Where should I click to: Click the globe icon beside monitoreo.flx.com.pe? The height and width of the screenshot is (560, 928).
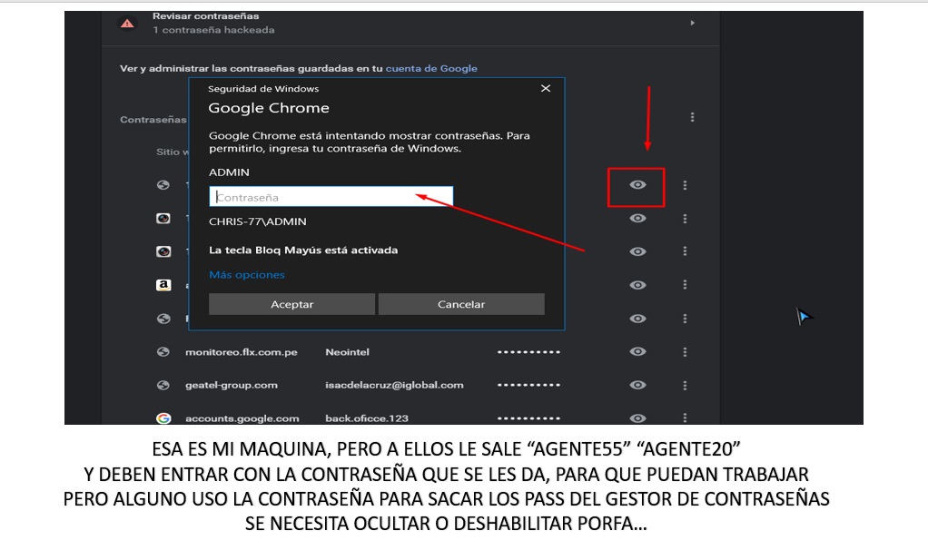(163, 352)
